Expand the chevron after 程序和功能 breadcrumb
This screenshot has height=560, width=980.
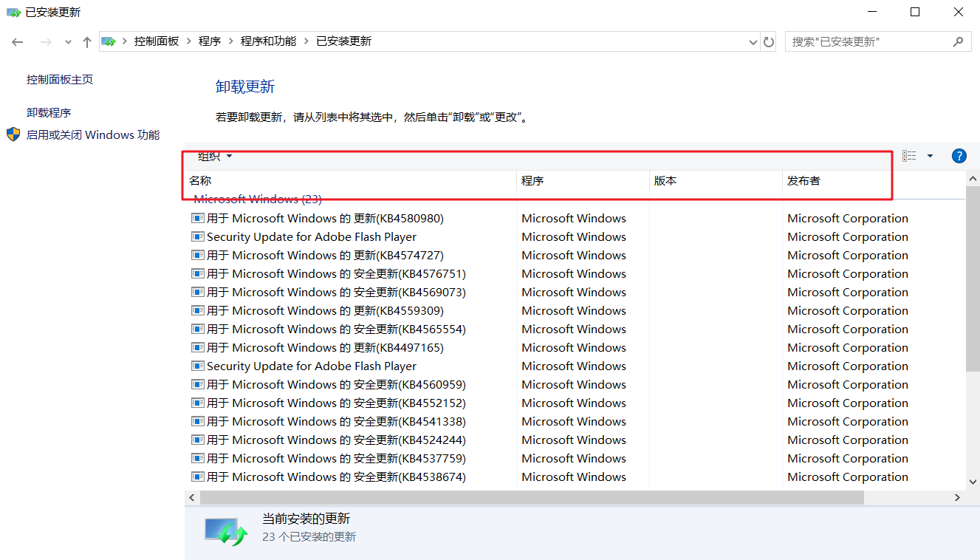pos(306,42)
